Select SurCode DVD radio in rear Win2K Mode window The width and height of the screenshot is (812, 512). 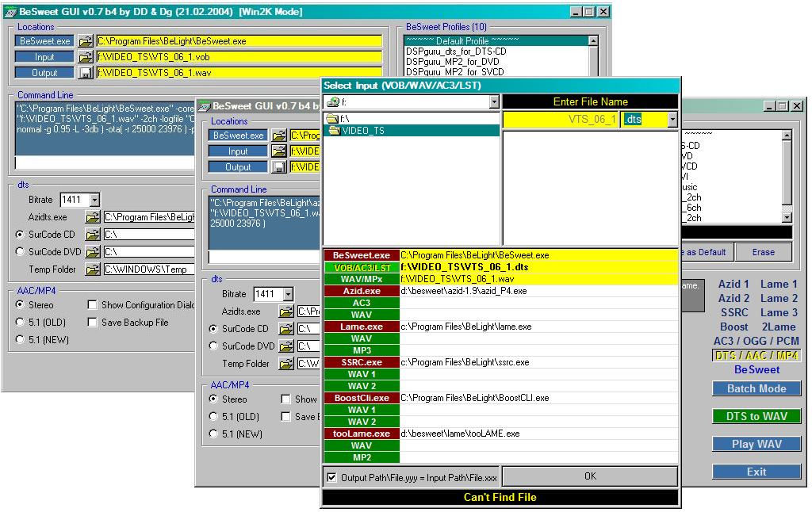pos(20,251)
